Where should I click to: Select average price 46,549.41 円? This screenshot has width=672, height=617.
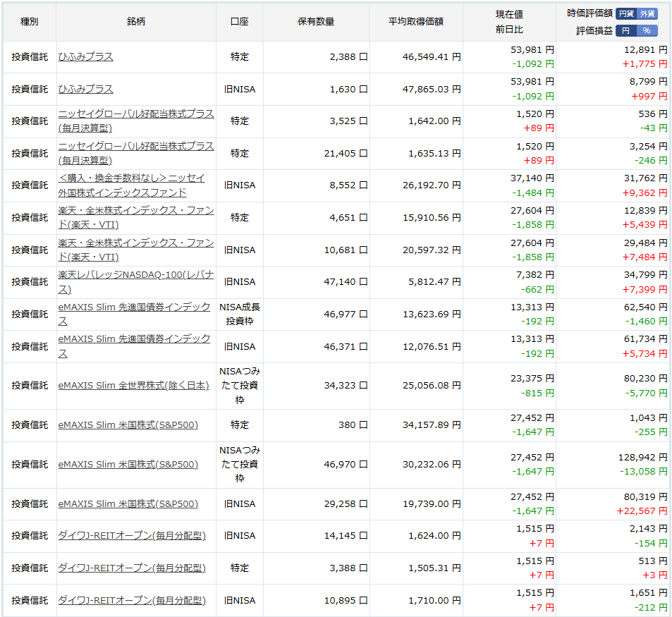coord(432,57)
